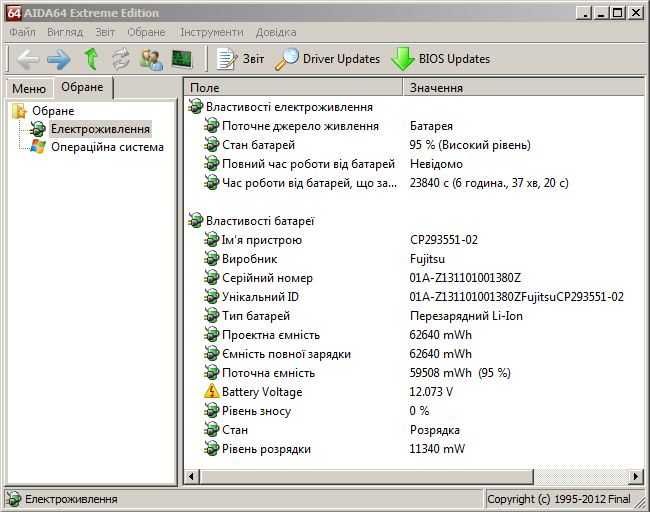
Task: Click the icon beside Виробник
Action: (211, 259)
